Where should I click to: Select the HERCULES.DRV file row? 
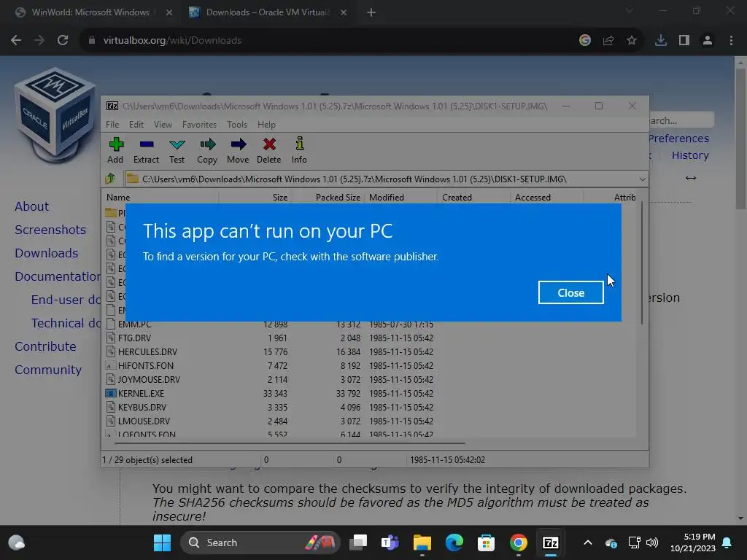point(370,352)
